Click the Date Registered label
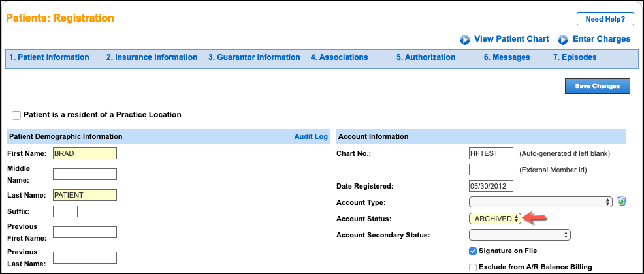The width and height of the screenshot is (644, 274). [364, 186]
